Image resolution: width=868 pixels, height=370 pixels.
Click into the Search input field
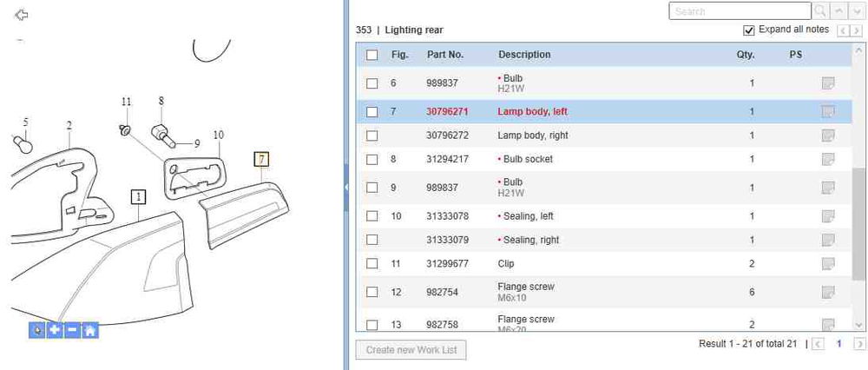[740, 11]
